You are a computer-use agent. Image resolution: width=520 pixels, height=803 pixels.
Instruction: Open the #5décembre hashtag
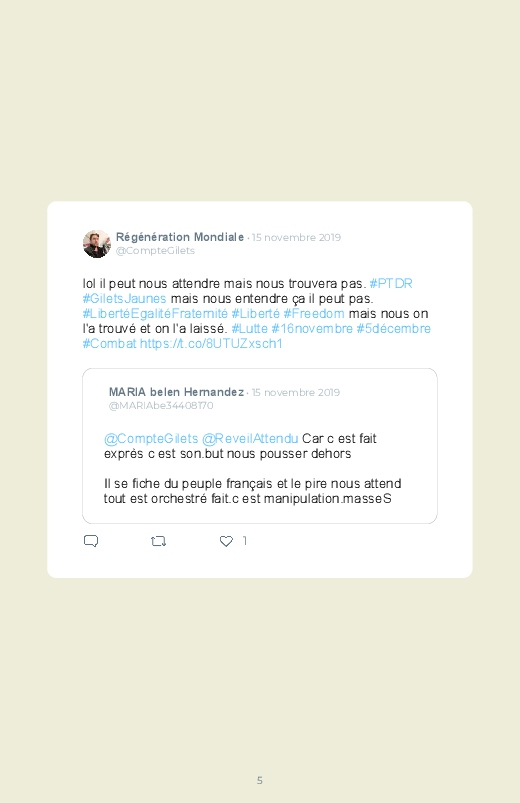click(x=393, y=328)
